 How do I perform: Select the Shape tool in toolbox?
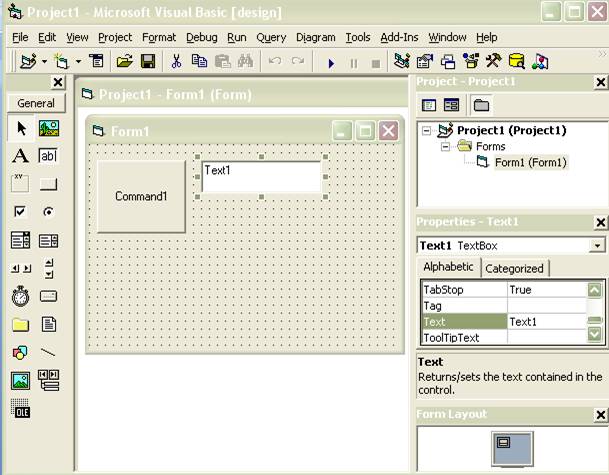click(20, 352)
